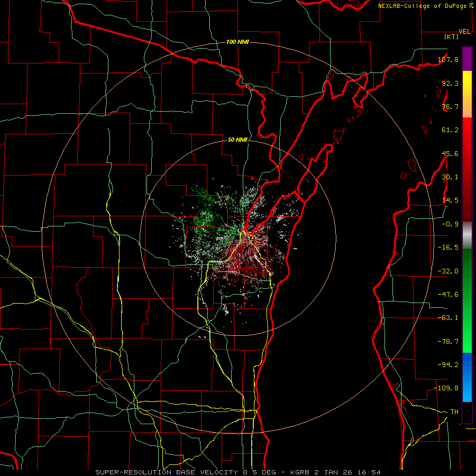The width and height of the screenshot is (476, 476).
Task: Click the -63.1 velocity scale value
Action: point(448,318)
